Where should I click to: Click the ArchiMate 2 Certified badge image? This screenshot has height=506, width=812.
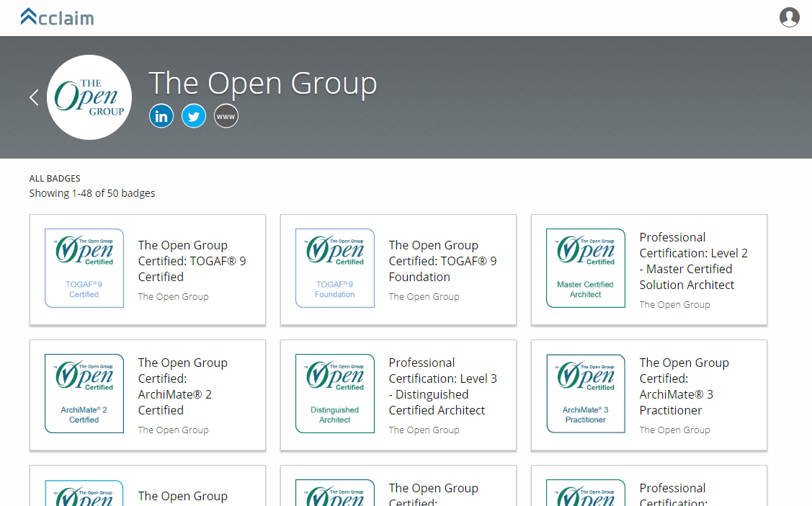pos(84,394)
